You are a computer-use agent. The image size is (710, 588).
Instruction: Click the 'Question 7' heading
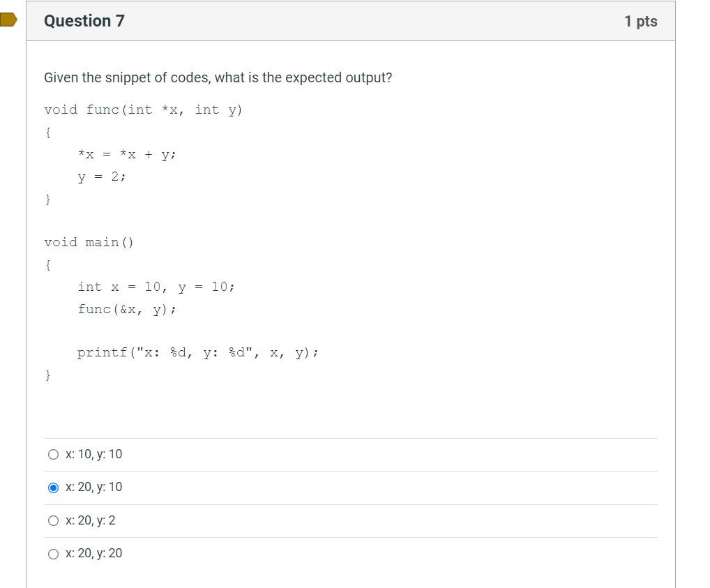pyautogui.click(x=84, y=21)
